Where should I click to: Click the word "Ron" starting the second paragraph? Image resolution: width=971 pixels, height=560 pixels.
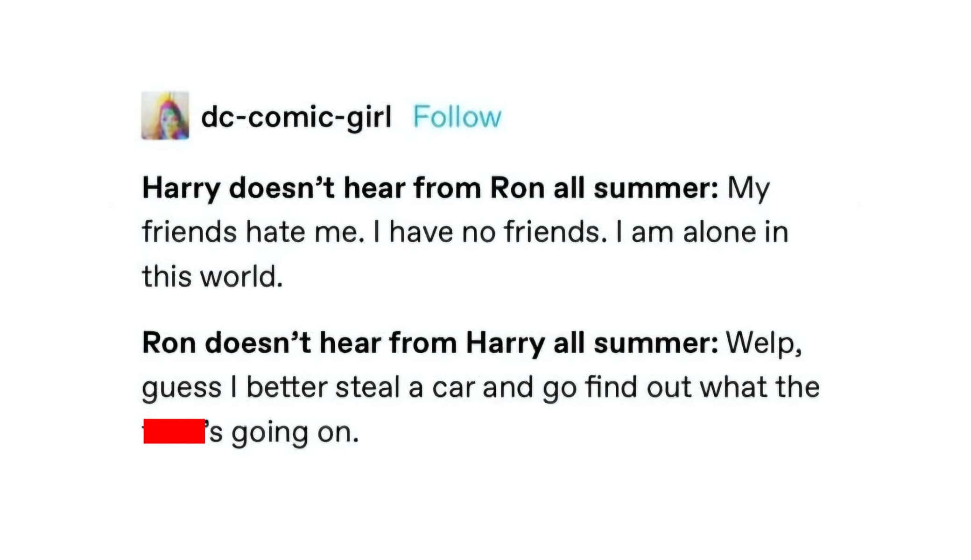pos(169,343)
